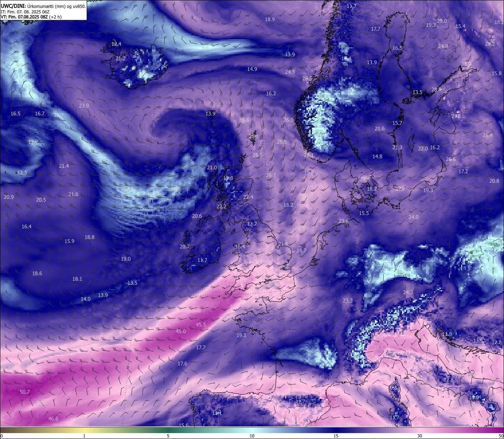The width and height of the screenshot is (504, 439).
Task: Click the 15 tick label on color scale
Action: (x=336, y=436)
